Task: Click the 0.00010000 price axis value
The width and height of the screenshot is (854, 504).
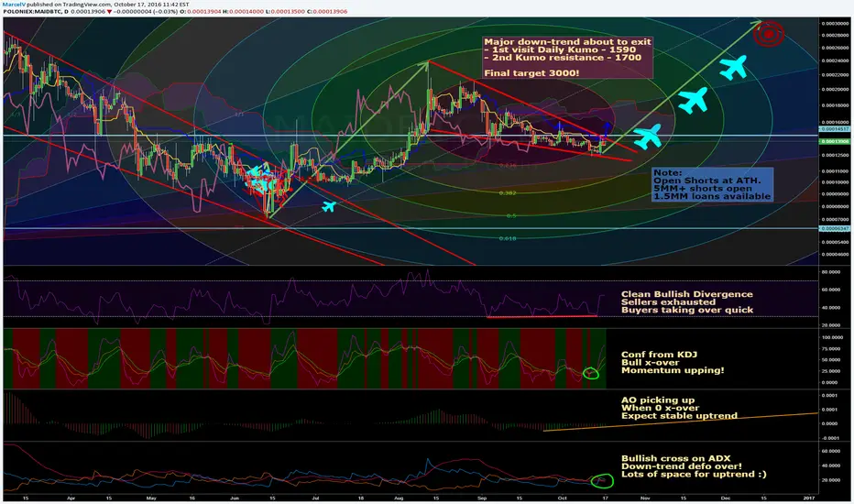Action: [x=836, y=182]
